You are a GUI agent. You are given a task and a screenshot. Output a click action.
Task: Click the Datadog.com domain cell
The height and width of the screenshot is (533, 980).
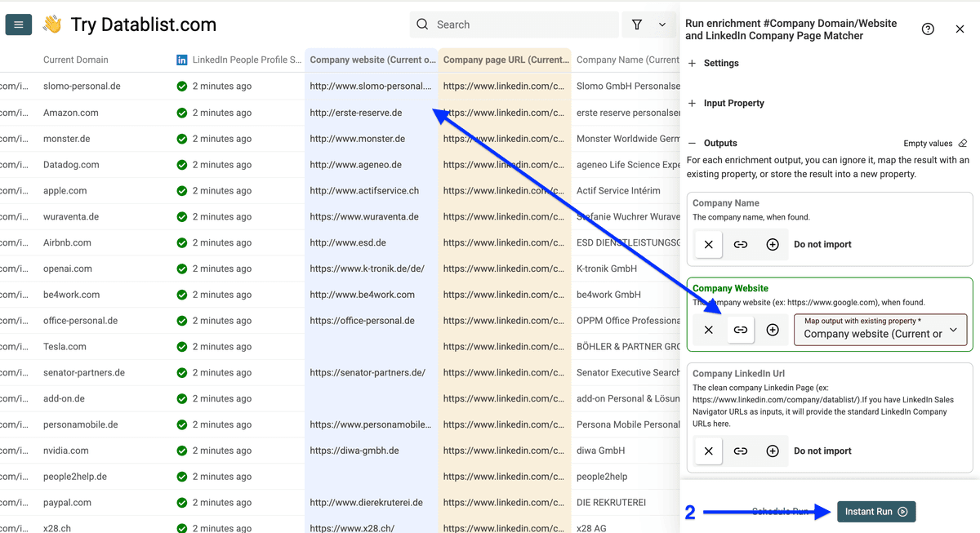pos(71,165)
